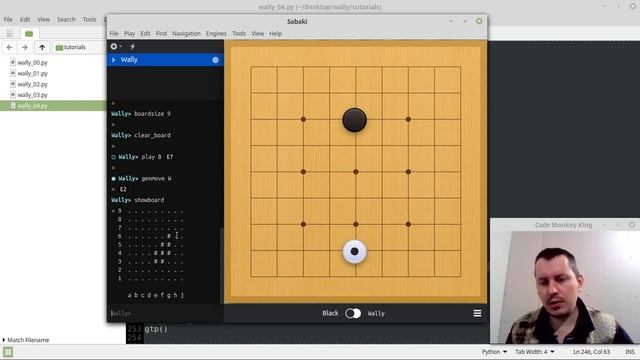
Task: Open the editor's File menu
Action: (8, 19)
